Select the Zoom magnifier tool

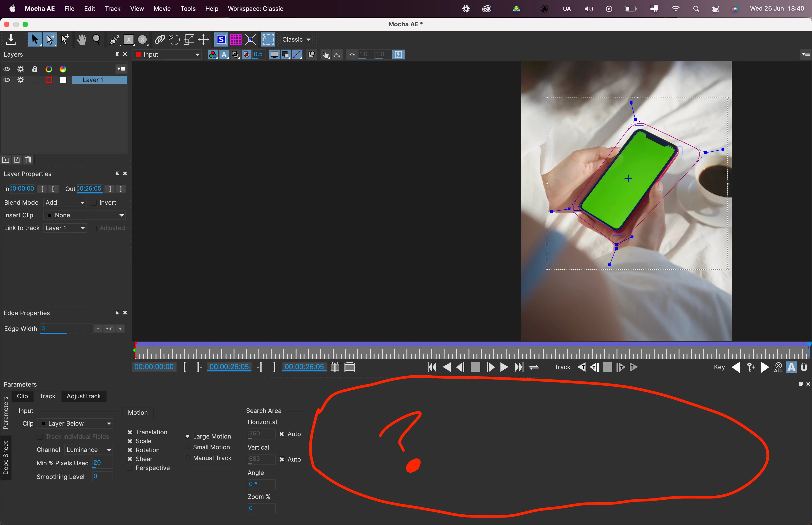click(x=96, y=40)
